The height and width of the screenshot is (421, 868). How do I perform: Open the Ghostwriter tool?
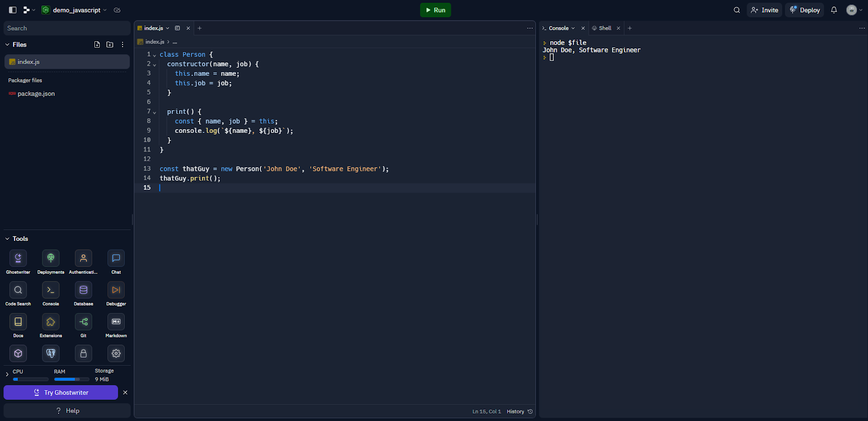pyautogui.click(x=18, y=258)
